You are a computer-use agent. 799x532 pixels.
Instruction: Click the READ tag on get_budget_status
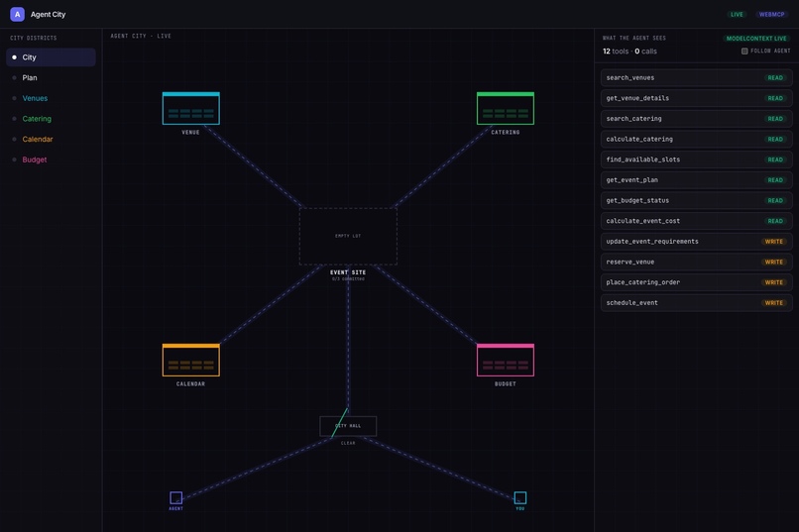775,200
